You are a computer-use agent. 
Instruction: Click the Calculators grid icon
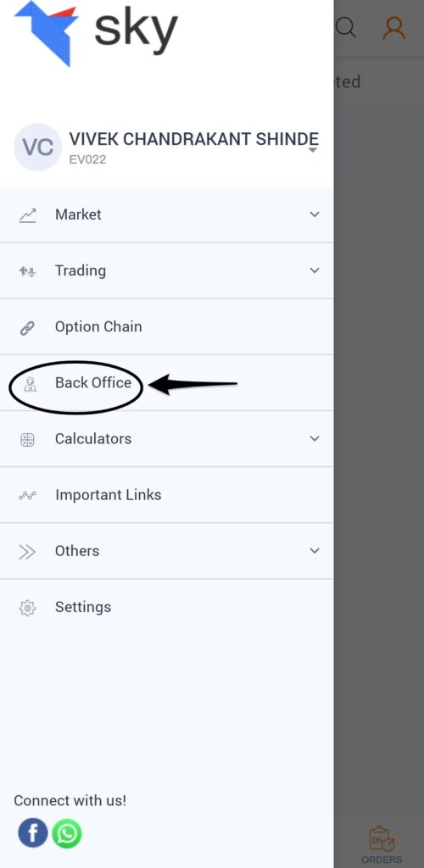(27, 440)
